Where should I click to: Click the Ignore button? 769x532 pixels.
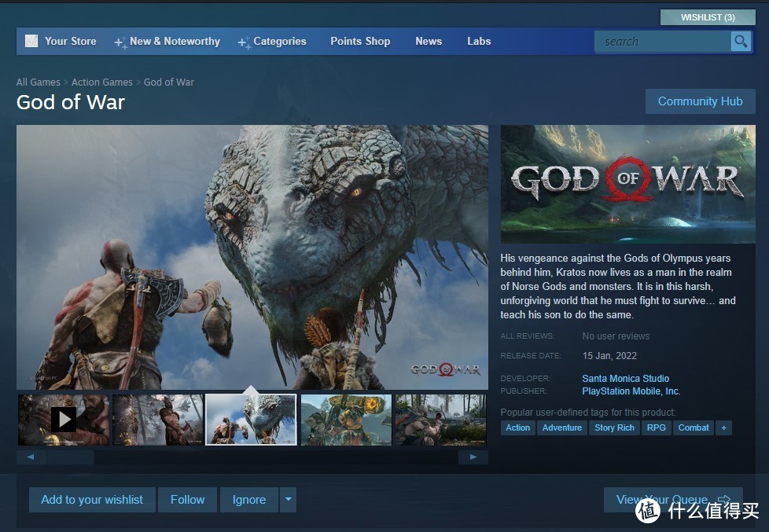pyautogui.click(x=249, y=500)
